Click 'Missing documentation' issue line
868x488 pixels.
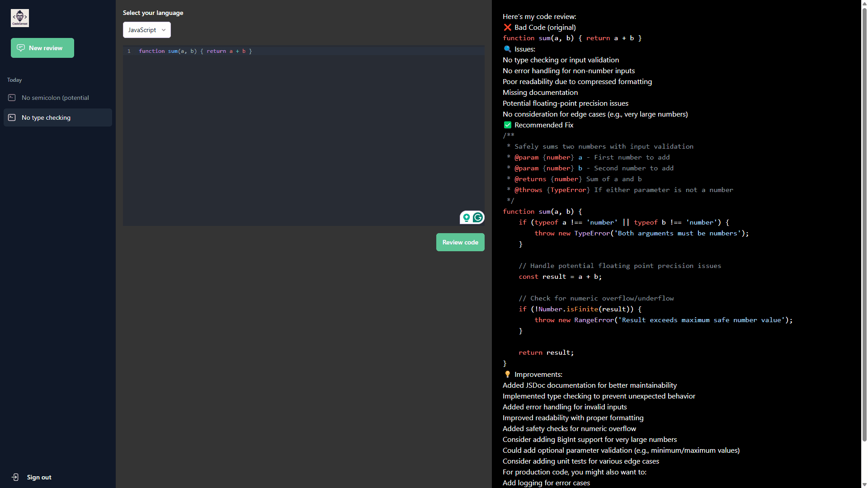pos(540,93)
